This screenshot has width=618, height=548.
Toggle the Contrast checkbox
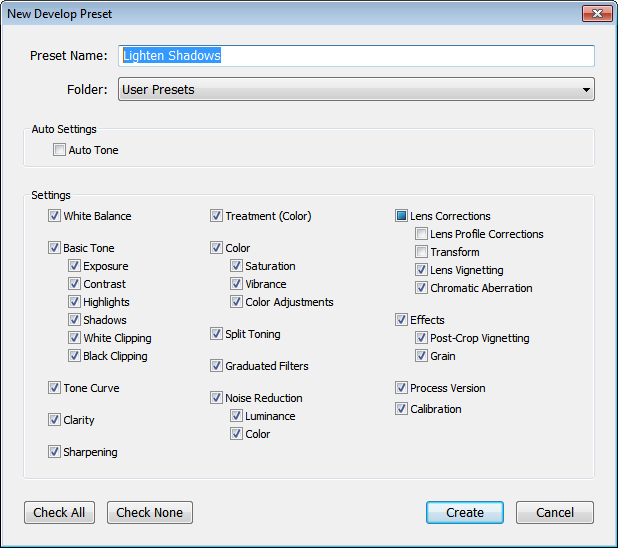(74, 283)
